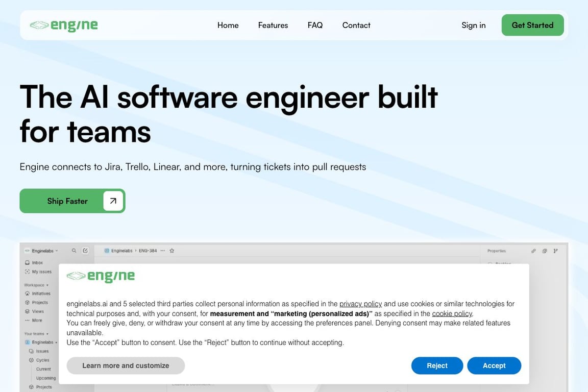Click the copy issue ID icon beside Properties
Viewport: 588px width, 392px height.
coord(545,251)
